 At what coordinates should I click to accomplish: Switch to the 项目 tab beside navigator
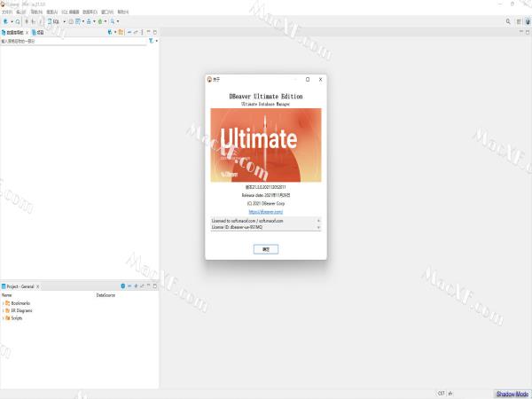point(38,33)
